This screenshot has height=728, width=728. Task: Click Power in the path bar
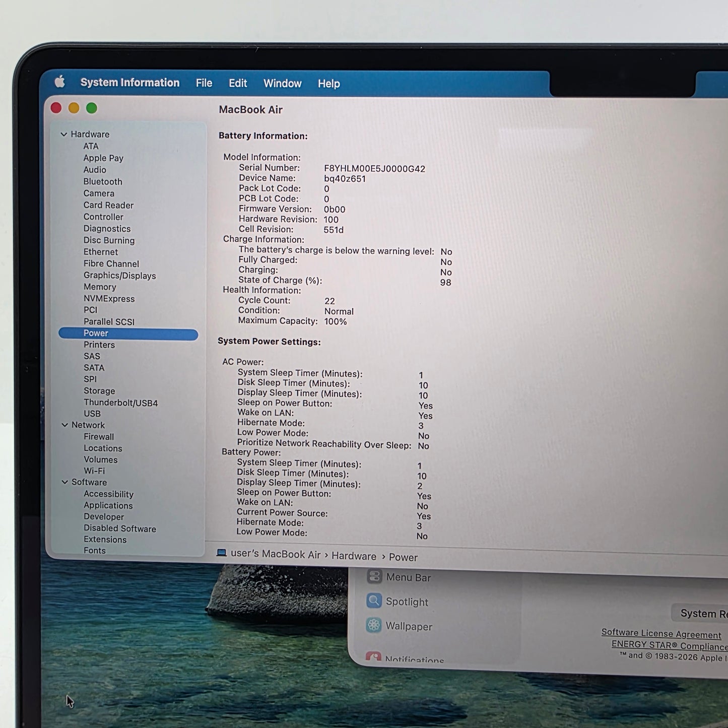403,557
